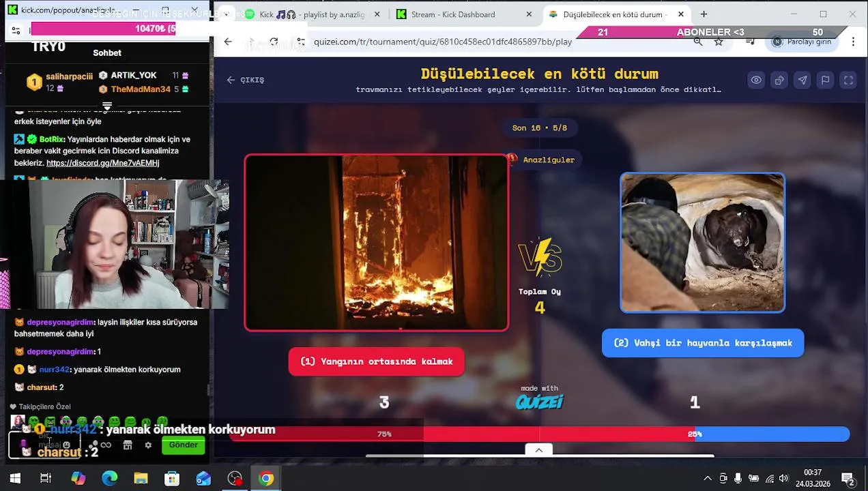Reload the quizei page
Screen dimensions: 868x491
[274, 42]
